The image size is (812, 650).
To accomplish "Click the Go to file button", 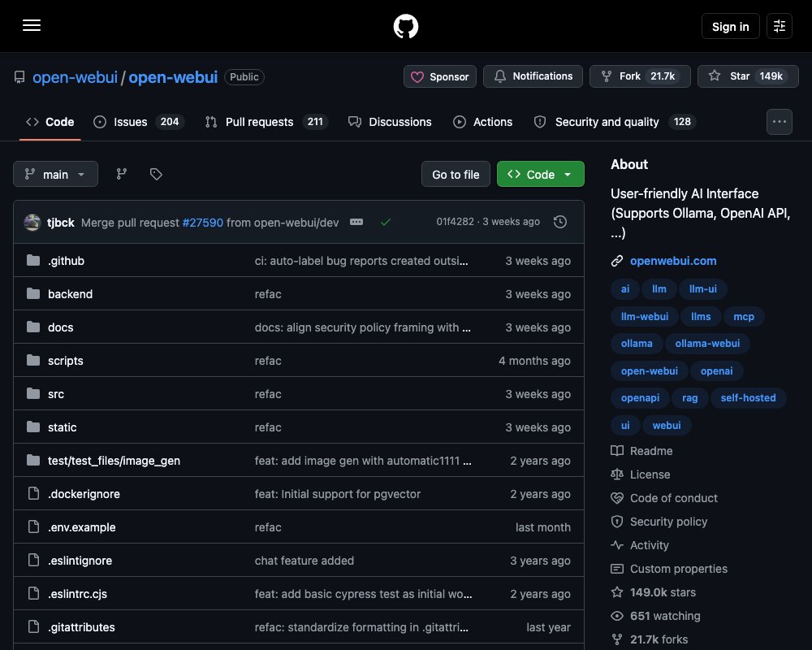I will [456, 174].
